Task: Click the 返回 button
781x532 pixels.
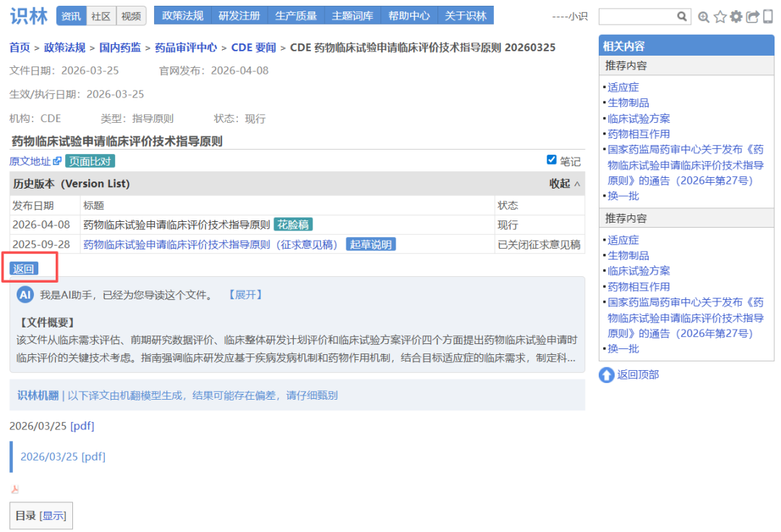Action: (24, 269)
